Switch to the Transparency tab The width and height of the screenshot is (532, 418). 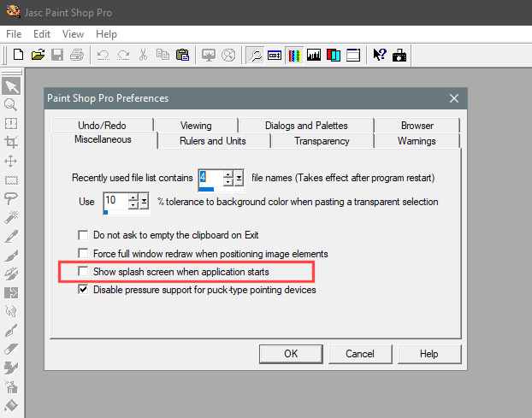(x=322, y=141)
